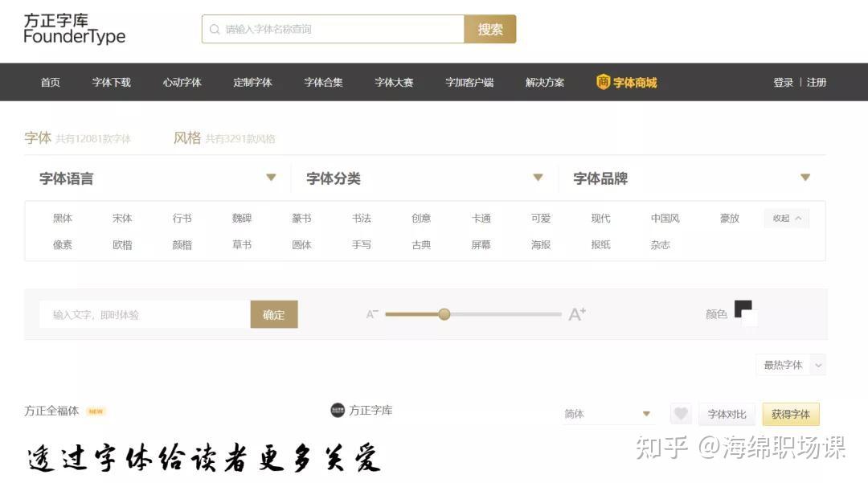Open the 方正全福体 font name link
This screenshot has height=483, width=868.
(x=51, y=411)
